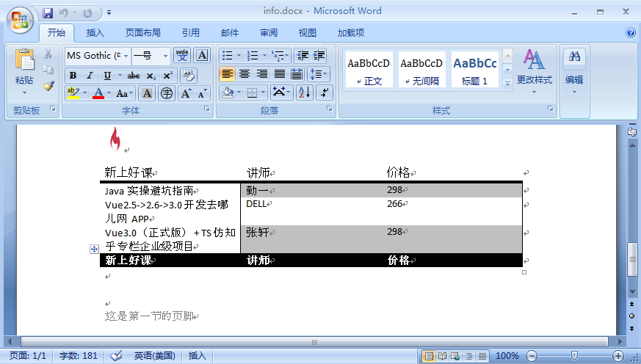Click the 字数: 181 word count
Viewport: 641px width, 364px height.
[78, 356]
